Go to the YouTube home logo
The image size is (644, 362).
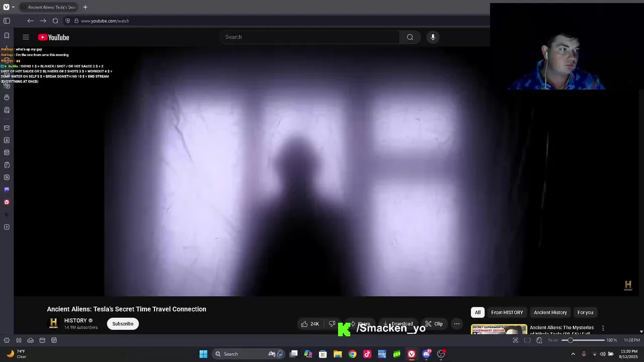tap(53, 37)
